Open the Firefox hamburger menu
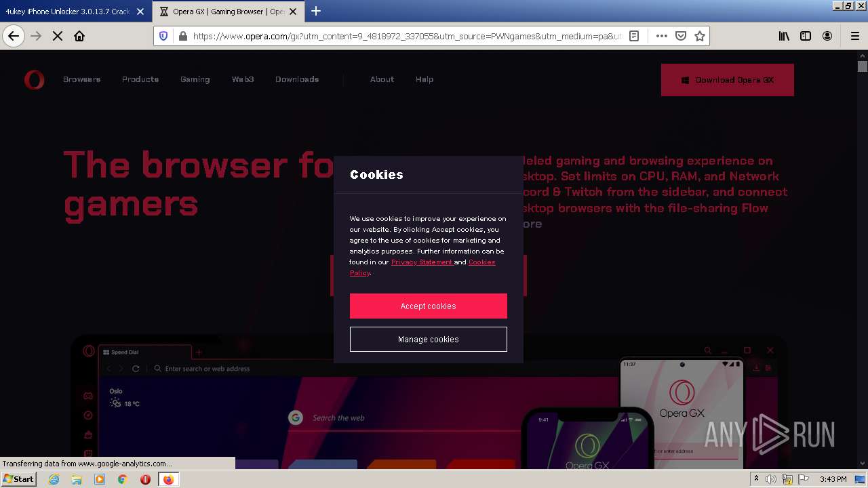 click(x=854, y=36)
